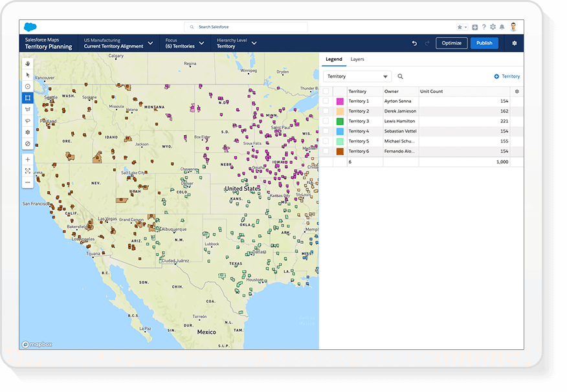The image size is (567, 392).
Task: Select the Legend tab
Action: click(333, 59)
